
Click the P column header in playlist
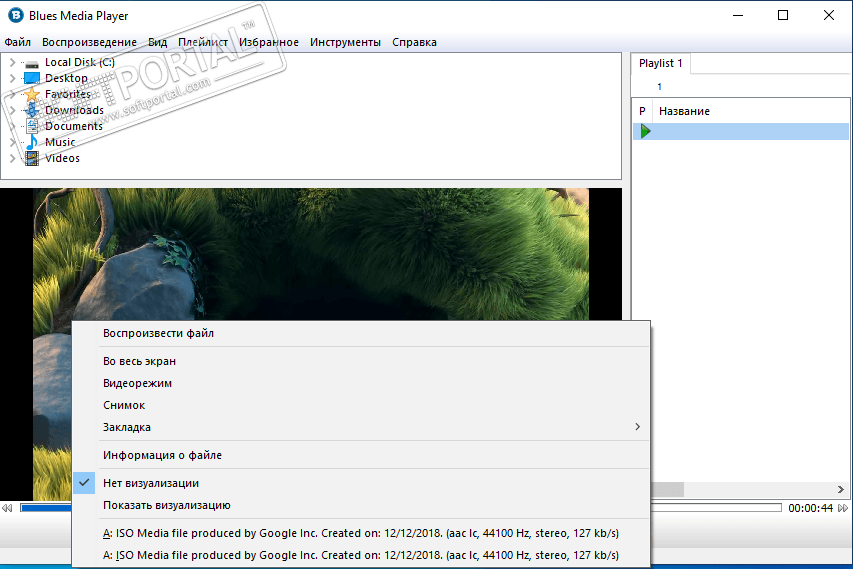642,111
